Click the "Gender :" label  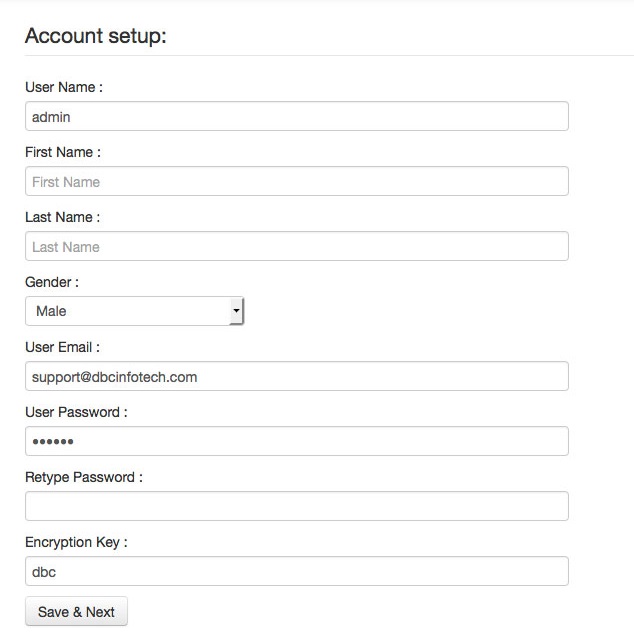52,282
